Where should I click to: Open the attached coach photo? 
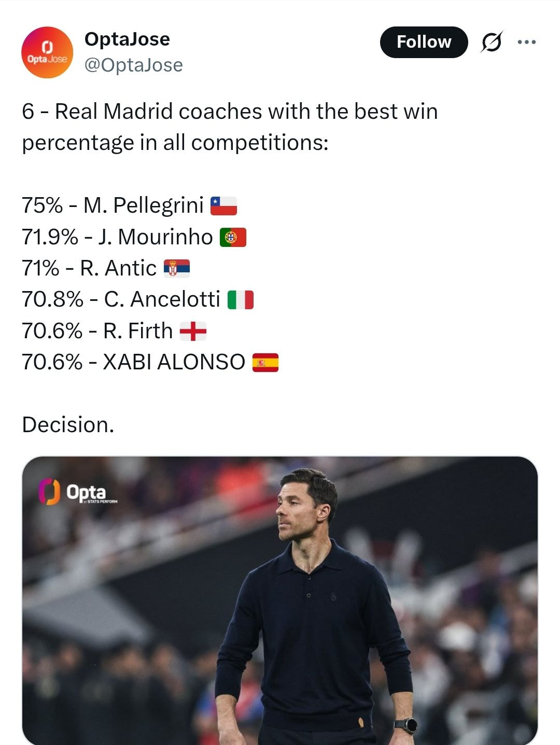pyautogui.click(x=280, y=602)
